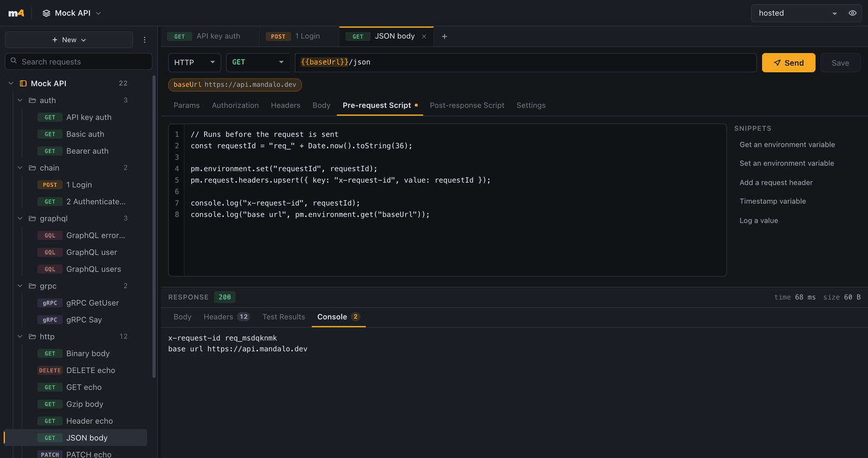Insert 'Timestamp variable' snippet
868x458 pixels.
point(773,201)
